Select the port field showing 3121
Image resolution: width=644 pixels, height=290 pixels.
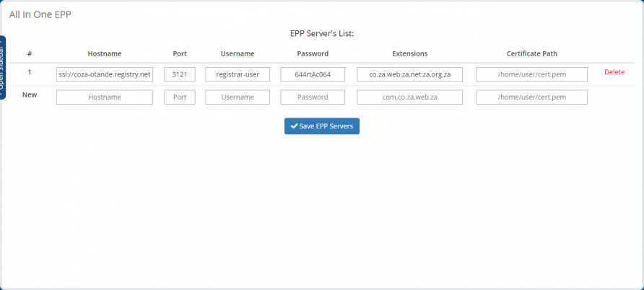[x=180, y=74]
